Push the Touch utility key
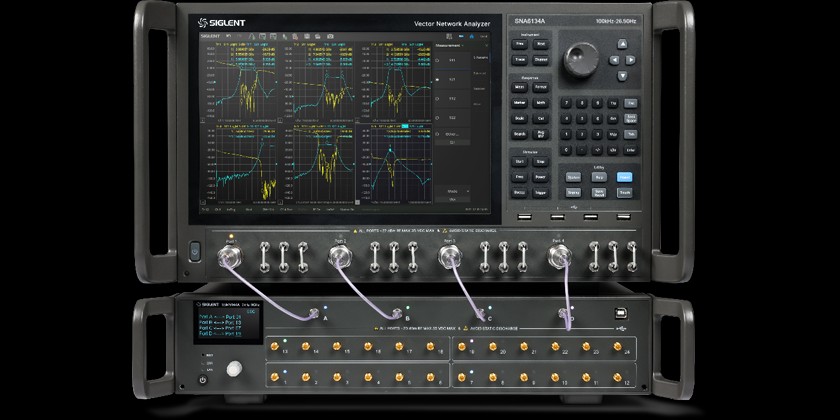Screen dimensions: 840x420 pyautogui.click(x=625, y=192)
